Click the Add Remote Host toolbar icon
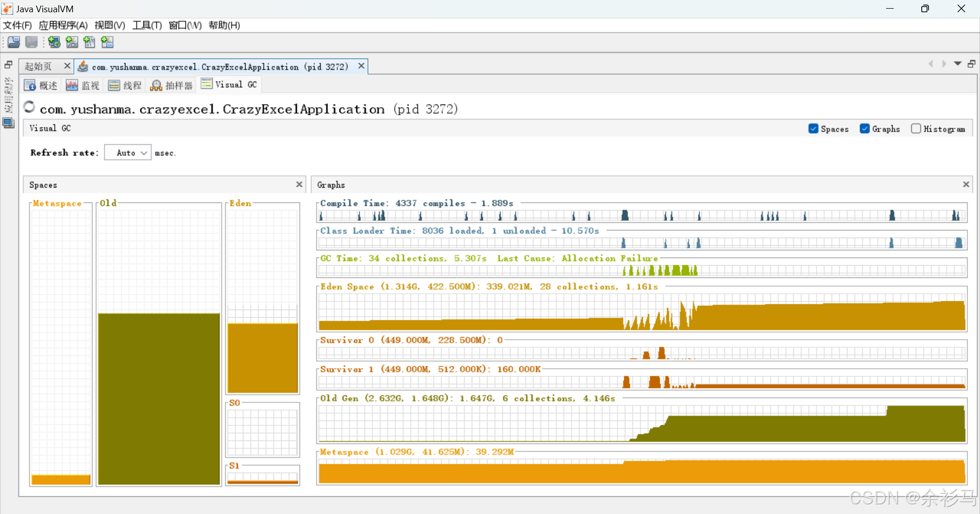Image resolution: width=980 pixels, height=514 pixels. coord(54,42)
